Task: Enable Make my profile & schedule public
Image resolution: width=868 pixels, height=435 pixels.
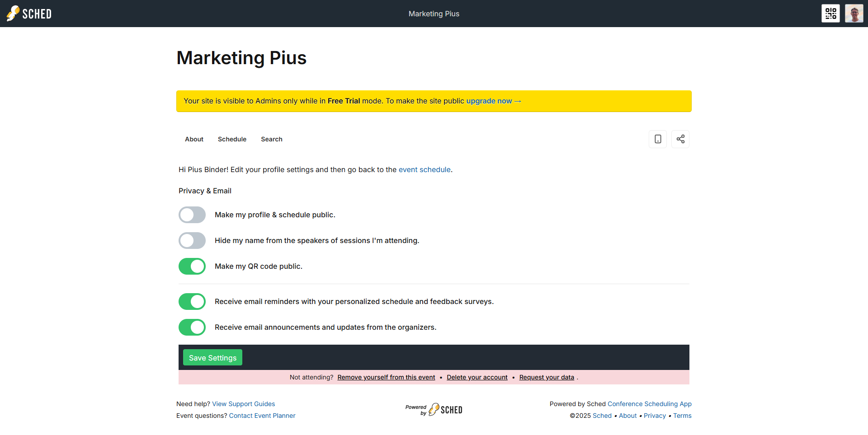Action: tap(192, 215)
